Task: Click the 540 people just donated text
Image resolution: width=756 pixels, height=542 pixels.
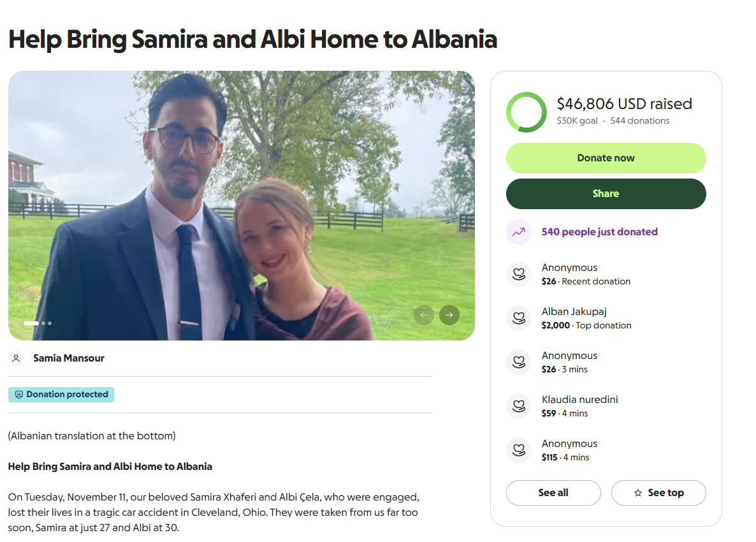Action: tap(599, 232)
